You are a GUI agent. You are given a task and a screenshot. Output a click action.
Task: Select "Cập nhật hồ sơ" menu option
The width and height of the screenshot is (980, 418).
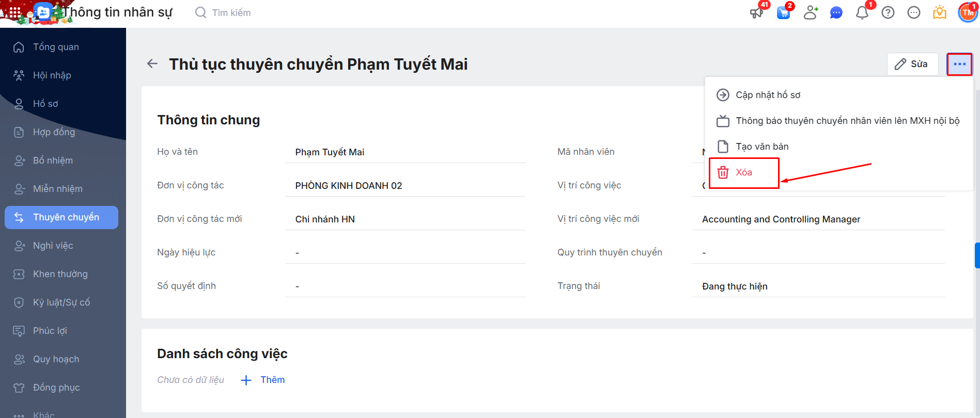(x=768, y=95)
